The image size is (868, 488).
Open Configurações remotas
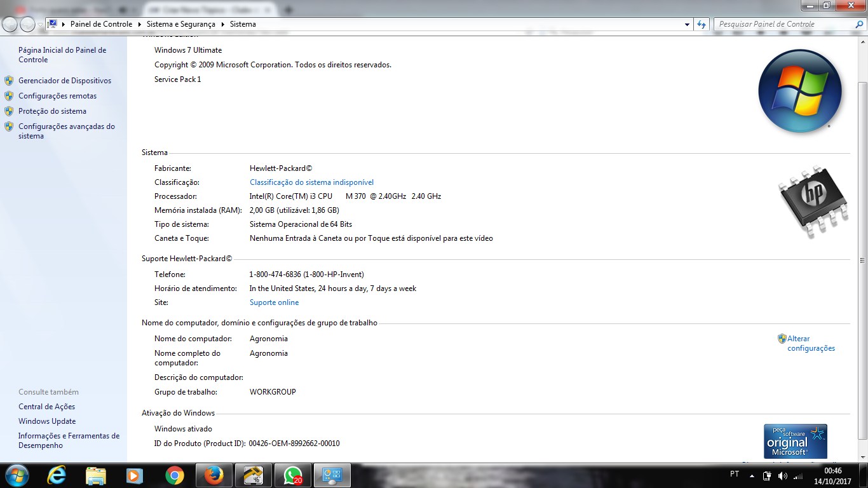pos(58,96)
